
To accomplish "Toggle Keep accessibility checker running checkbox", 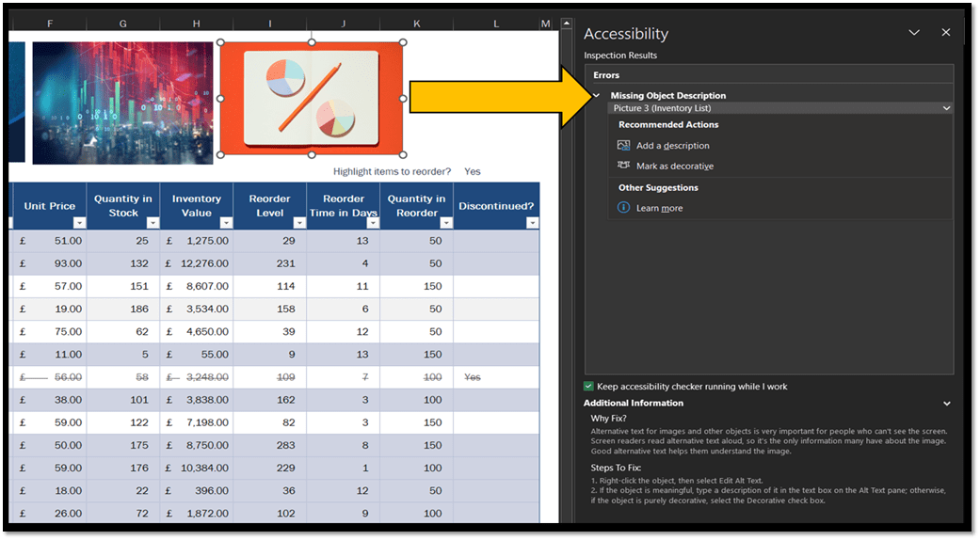I will (588, 387).
